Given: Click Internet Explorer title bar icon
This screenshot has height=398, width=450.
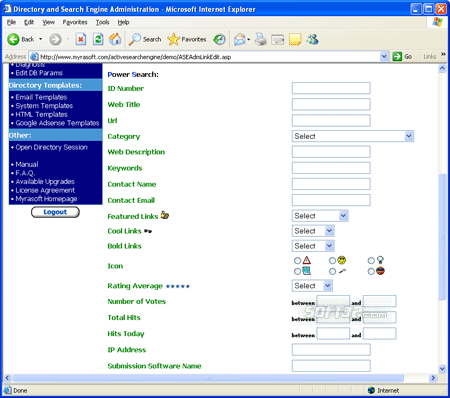Looking at the screenshot, I should (7, 9).
